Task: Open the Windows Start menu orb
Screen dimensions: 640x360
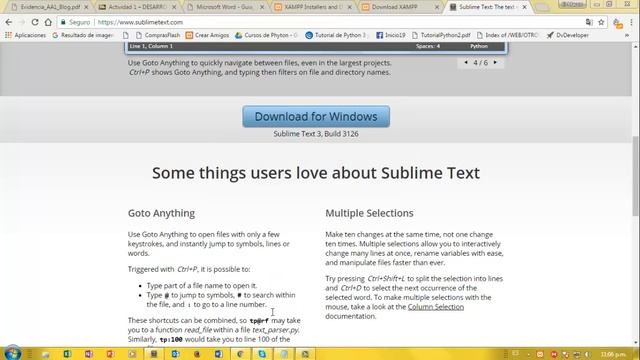Action: click(12, 353)
